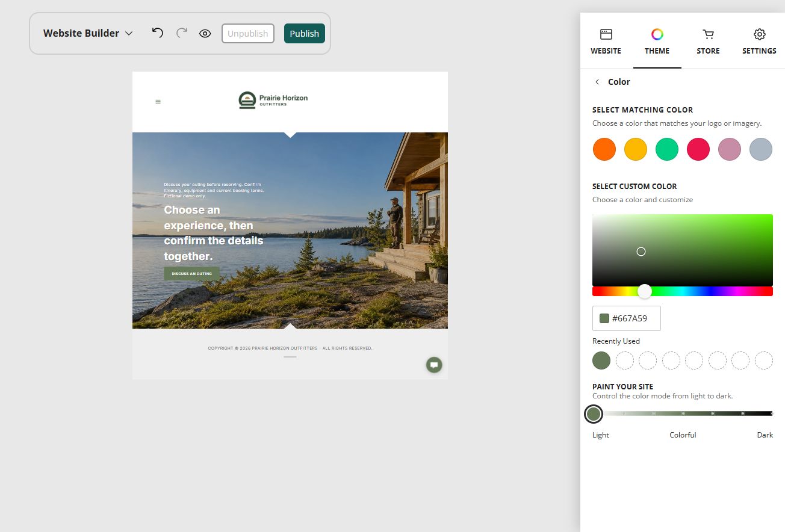Click the Select Matching Color heading

pos(643,110)
